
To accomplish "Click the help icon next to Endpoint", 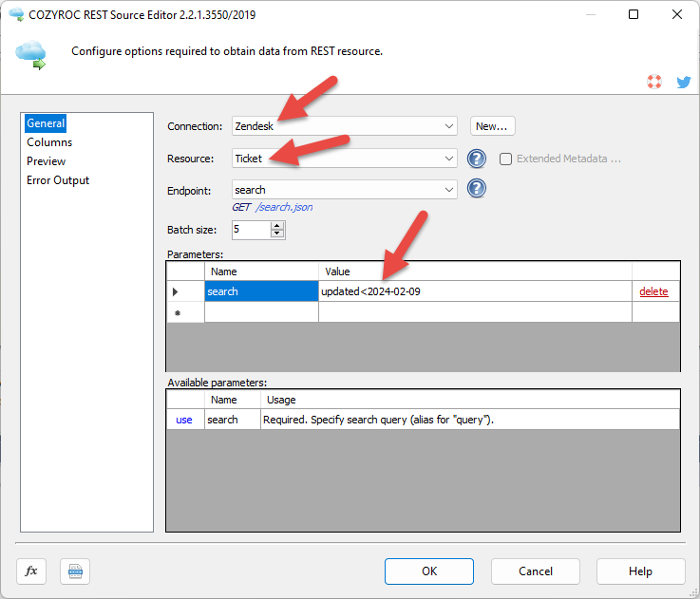I will 477,188.
